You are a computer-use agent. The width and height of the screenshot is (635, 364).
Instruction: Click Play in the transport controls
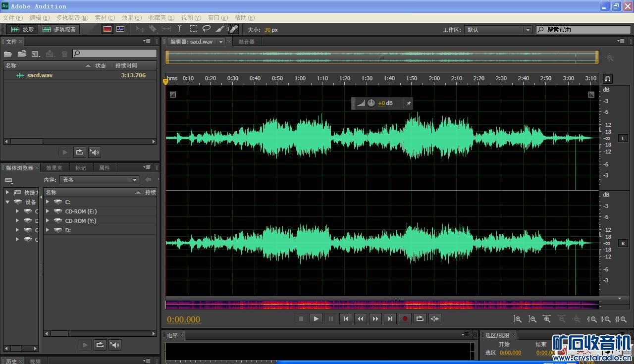(x=316, y=319)
